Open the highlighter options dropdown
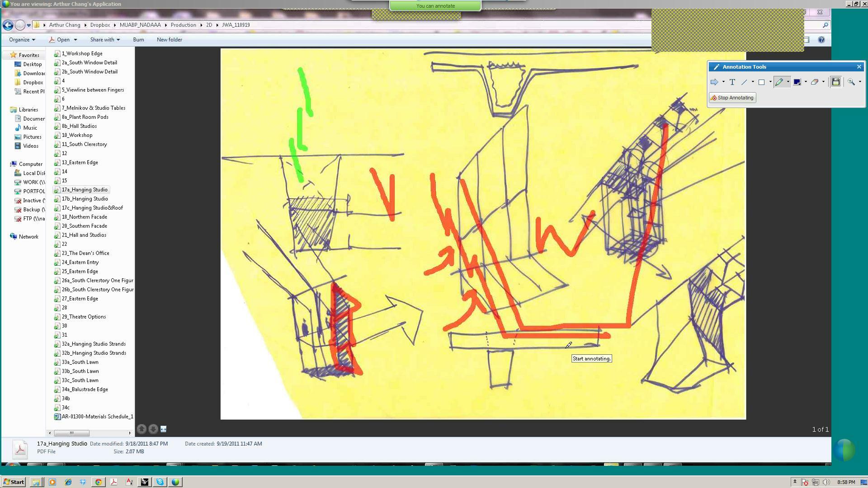The image size is (868, 488). pyautogui.click(x=788, y=82)
